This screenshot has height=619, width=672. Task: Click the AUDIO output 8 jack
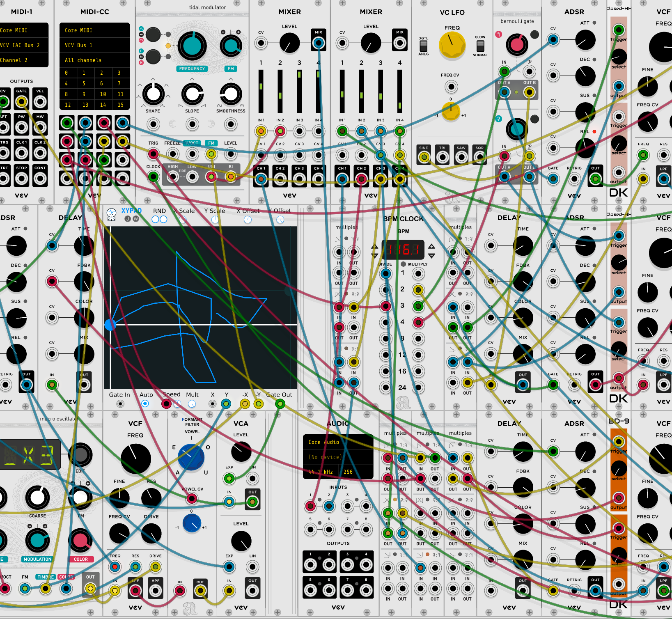click(x=366, y=591)
